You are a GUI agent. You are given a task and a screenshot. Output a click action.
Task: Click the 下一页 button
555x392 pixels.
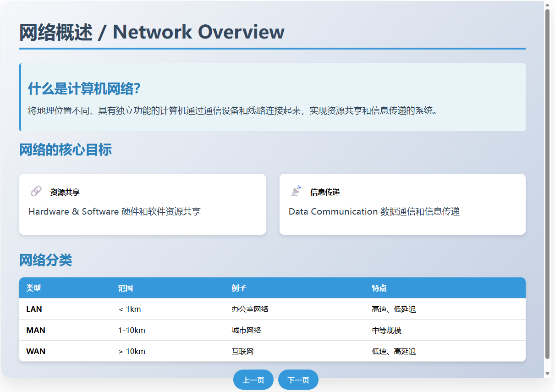(x=298, y=380)
